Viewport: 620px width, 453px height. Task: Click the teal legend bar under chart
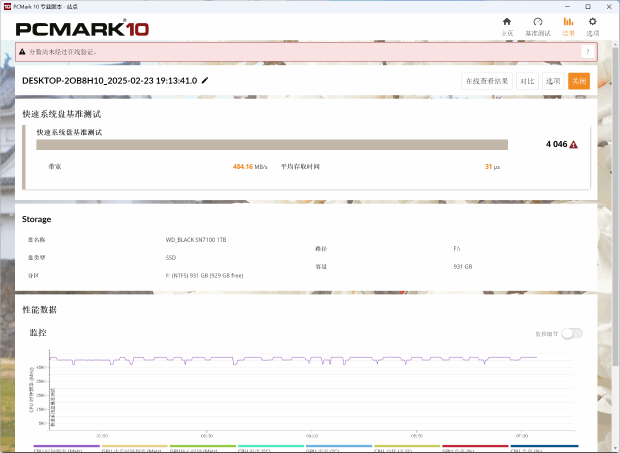coord(271,446)
